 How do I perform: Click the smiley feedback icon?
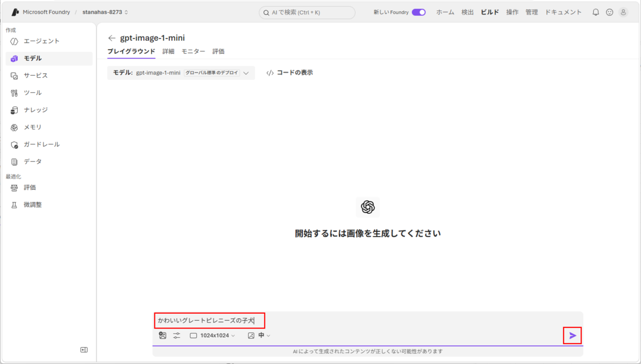(x=609, y=12)
